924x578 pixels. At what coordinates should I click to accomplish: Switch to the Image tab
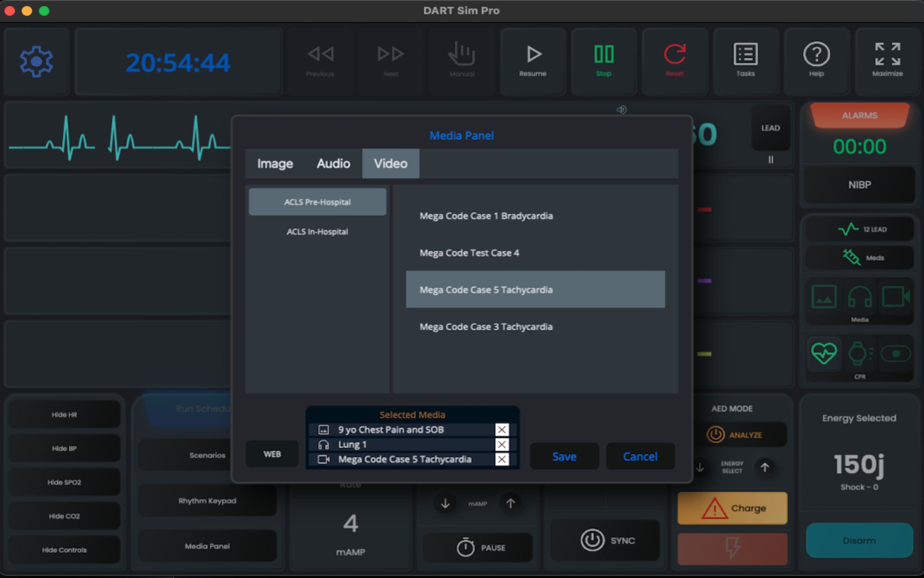[x=275, y=164]
